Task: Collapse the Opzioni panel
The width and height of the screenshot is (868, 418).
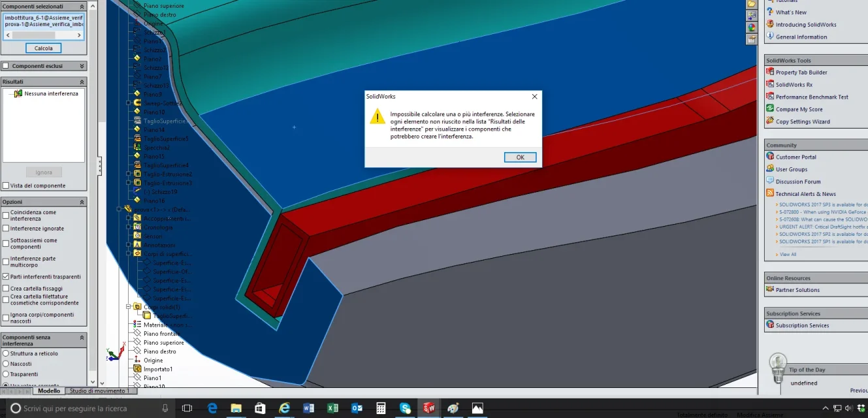Action: point(82,202)
